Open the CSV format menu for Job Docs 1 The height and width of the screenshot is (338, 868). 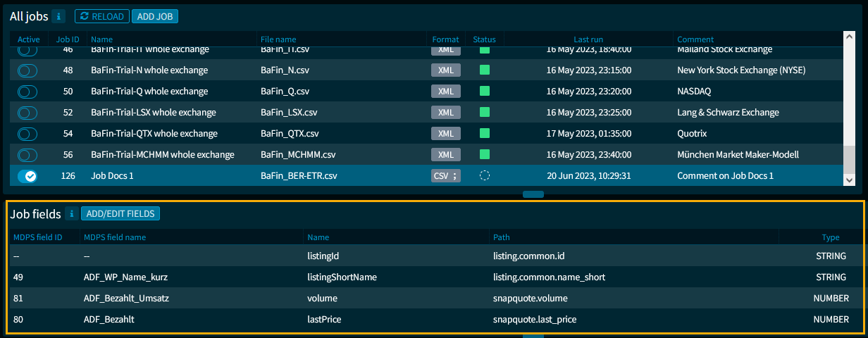pos(446,176)
